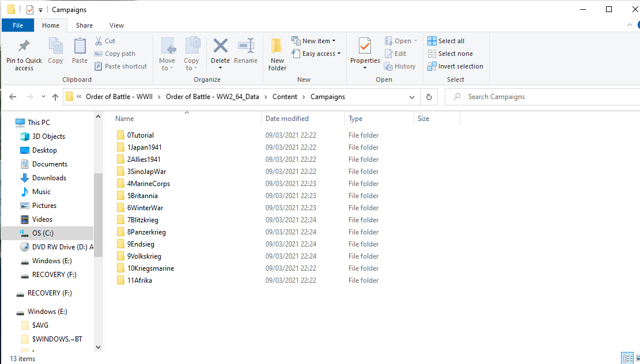Viewport: 640px width, 364px height.
Task: Select the 6WinterWar folder
Action: coord(140,208)
